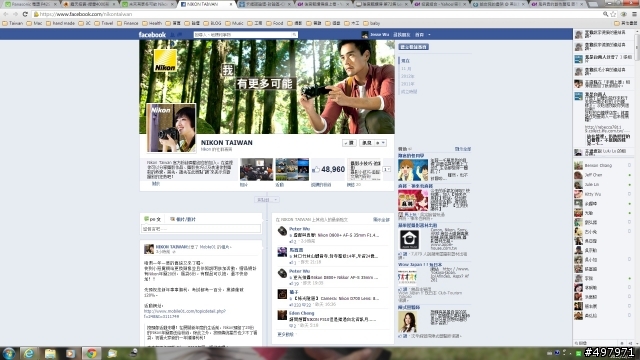Click the blue button above the timeline years
This screenshot has width=640, height=360.
[x=413, y=47]
